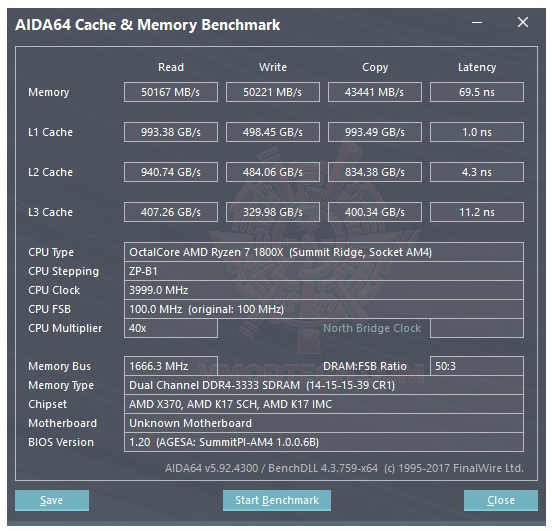Click BIOS Version field 1.20 AGESA
This screenshot has height=531, width=552.
(x=324, y=442)
